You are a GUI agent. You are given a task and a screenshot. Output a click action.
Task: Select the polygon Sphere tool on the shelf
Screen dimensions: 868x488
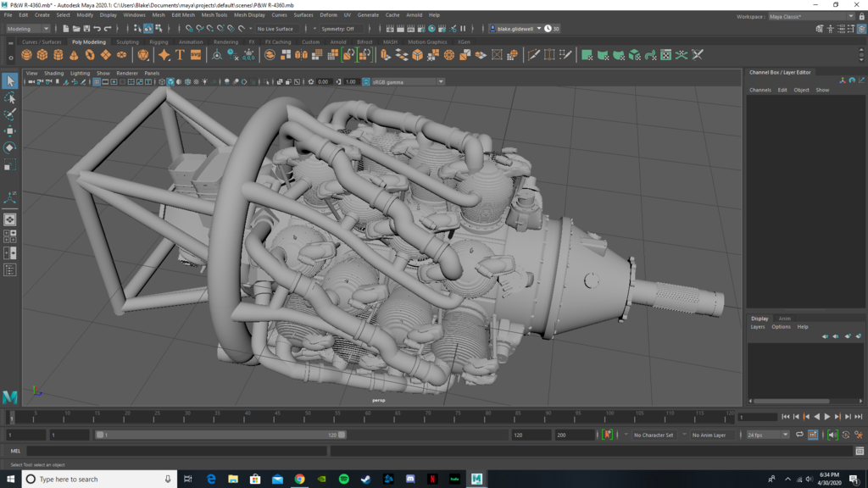[25, 53]
